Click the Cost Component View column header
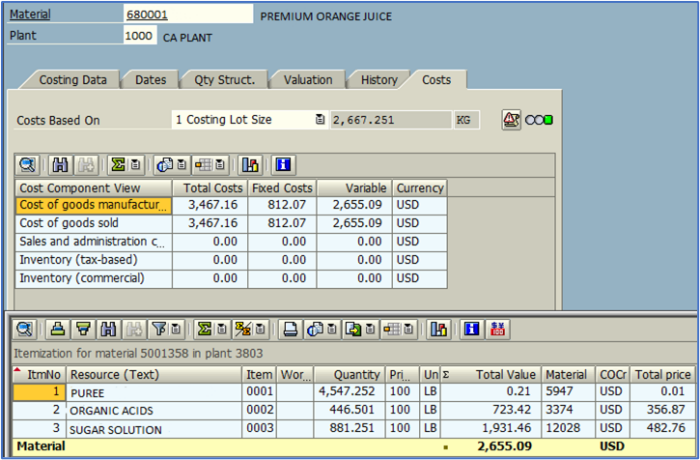The image size is (700, 460). tap(93, 188)
